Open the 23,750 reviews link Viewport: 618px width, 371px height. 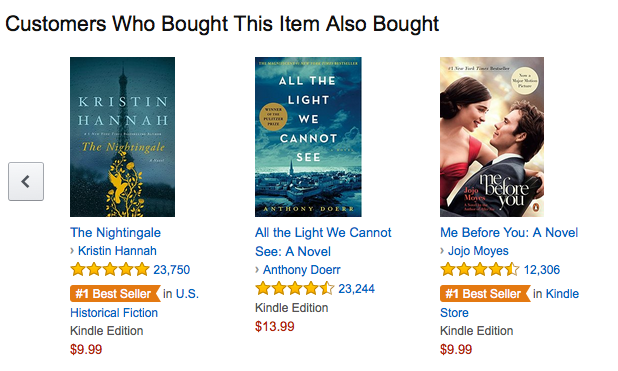click(171, 270)
